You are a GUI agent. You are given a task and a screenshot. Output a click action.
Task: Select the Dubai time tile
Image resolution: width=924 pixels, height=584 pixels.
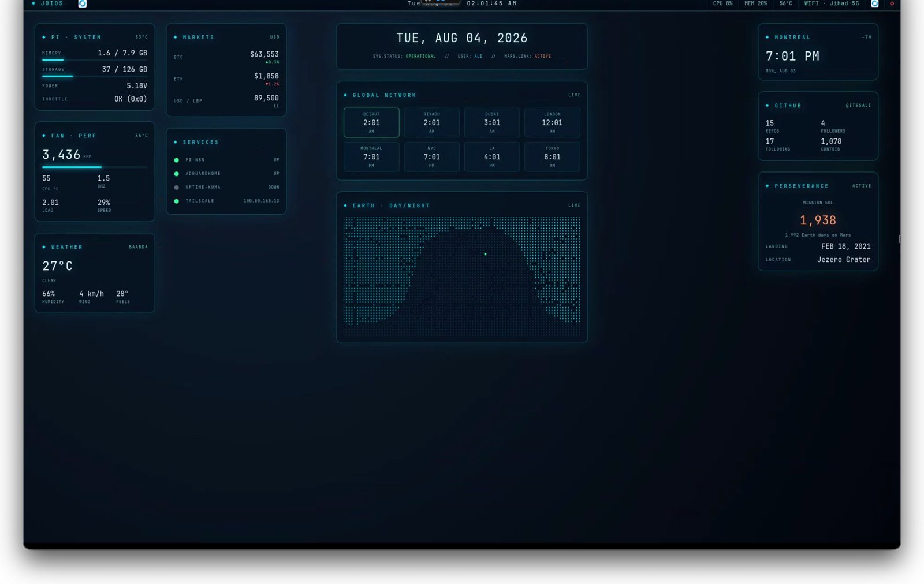pos(492,122)
